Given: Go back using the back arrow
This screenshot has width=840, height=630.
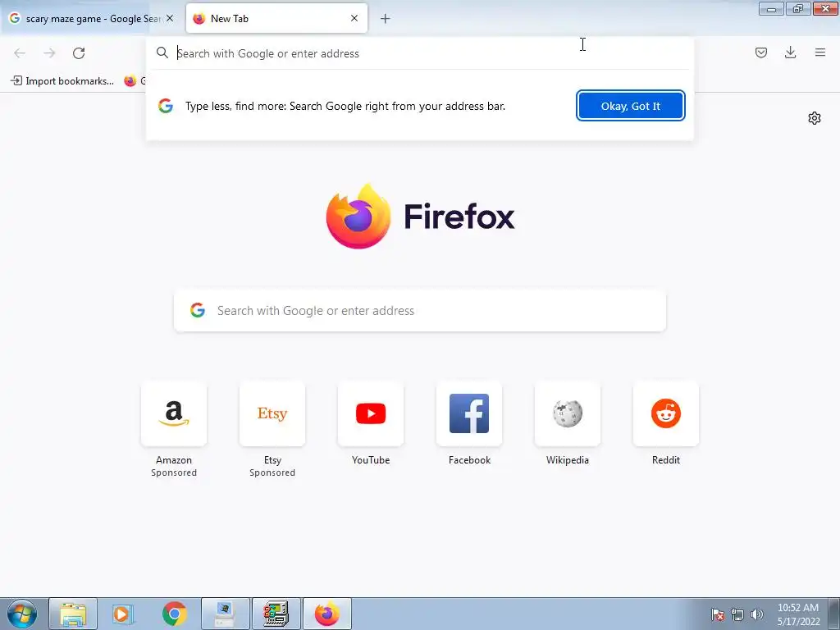Looking at the screenshot, I should click(x=20, y=53).
